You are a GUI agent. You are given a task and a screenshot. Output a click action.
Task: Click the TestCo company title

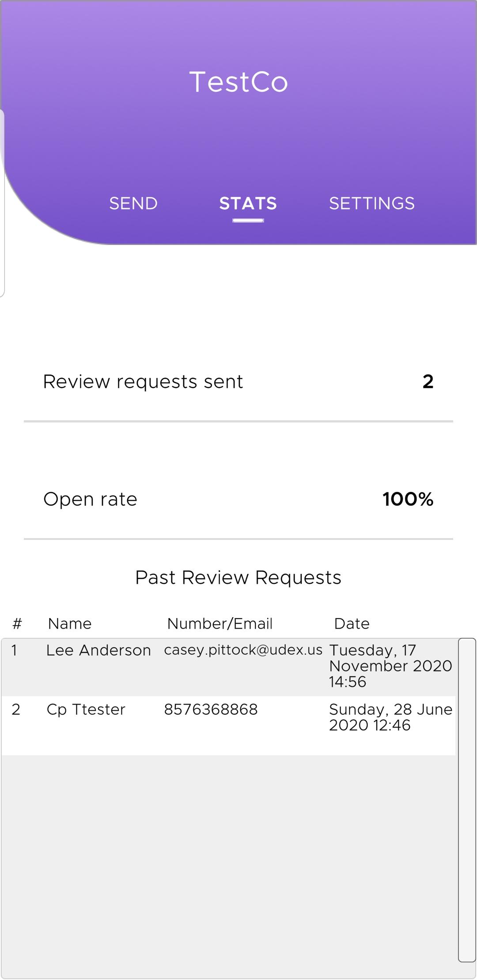(238, 82)
